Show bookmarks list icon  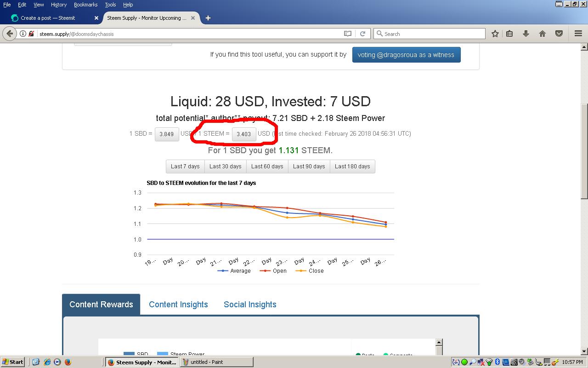tap(509, 34)
